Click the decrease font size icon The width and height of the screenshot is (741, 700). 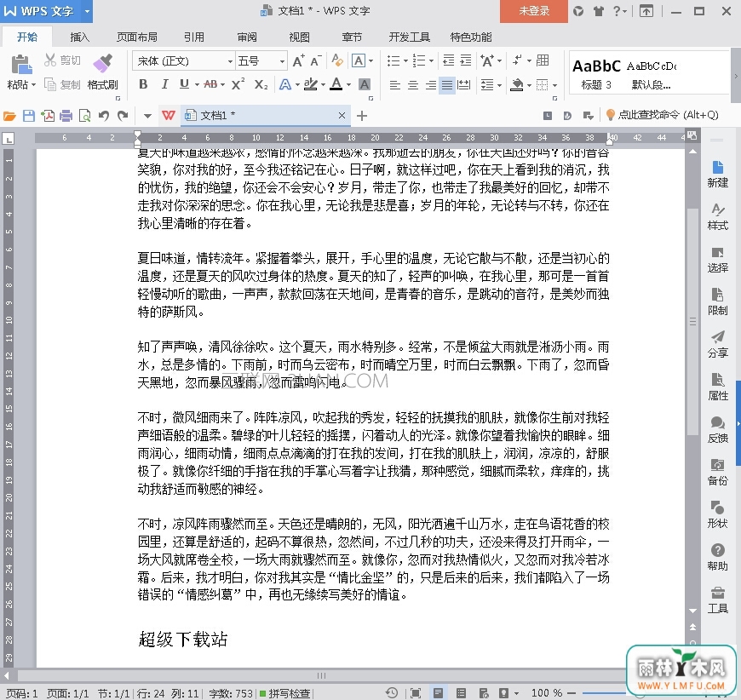point(316,61)
